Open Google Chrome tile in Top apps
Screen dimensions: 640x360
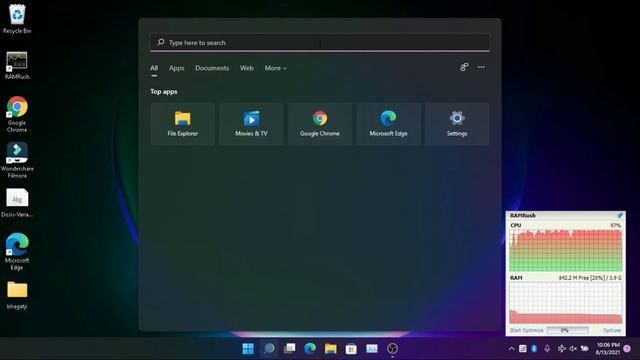point(320,124)
